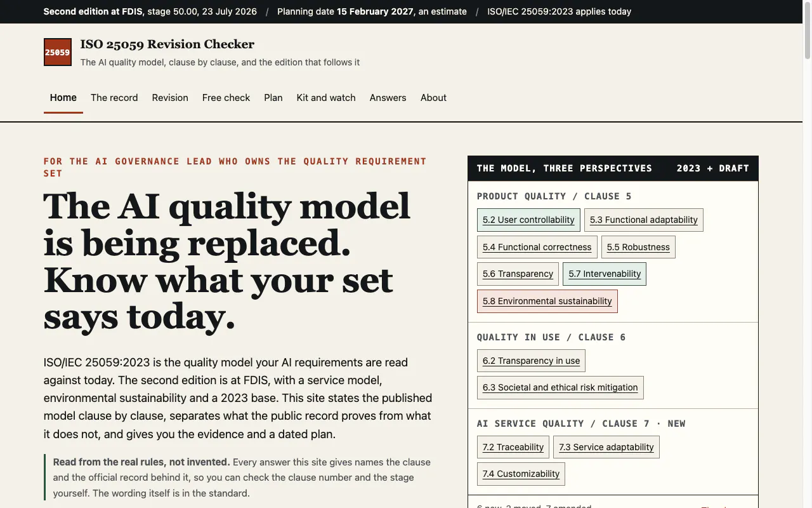Click 'THE MODEL, THREE PERSPECTIVES' panel title
This screenshot has width=812, height=508.
point(564,168)
